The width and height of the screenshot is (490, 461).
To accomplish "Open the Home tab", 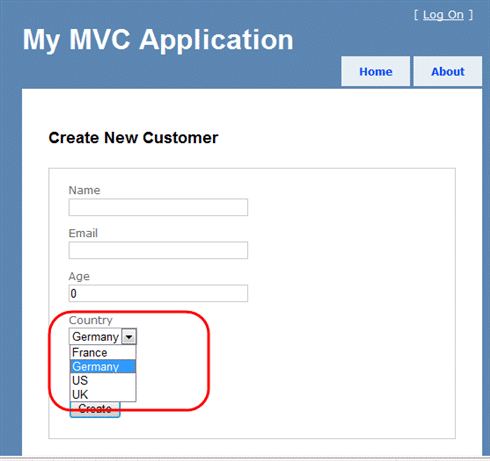I will [376, 71].
